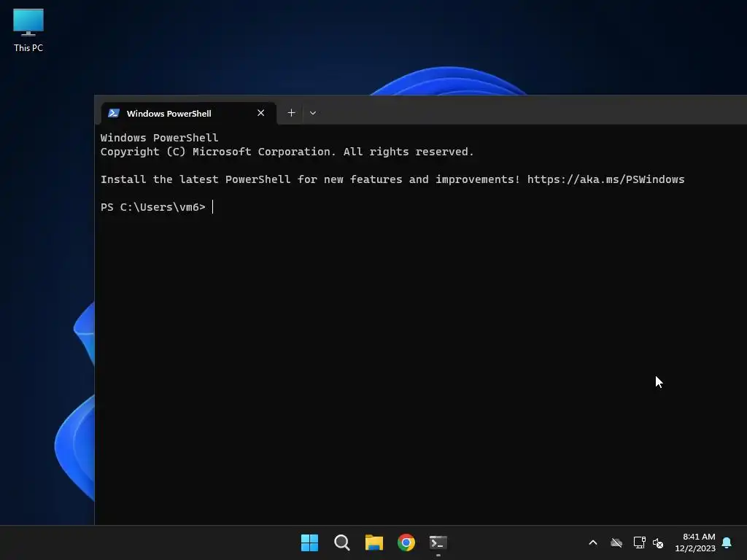Open This PC desktop icon

point(28,31)
